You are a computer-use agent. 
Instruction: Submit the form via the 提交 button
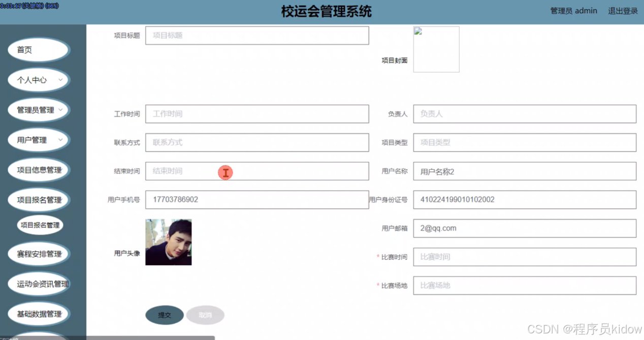[164, 315]
